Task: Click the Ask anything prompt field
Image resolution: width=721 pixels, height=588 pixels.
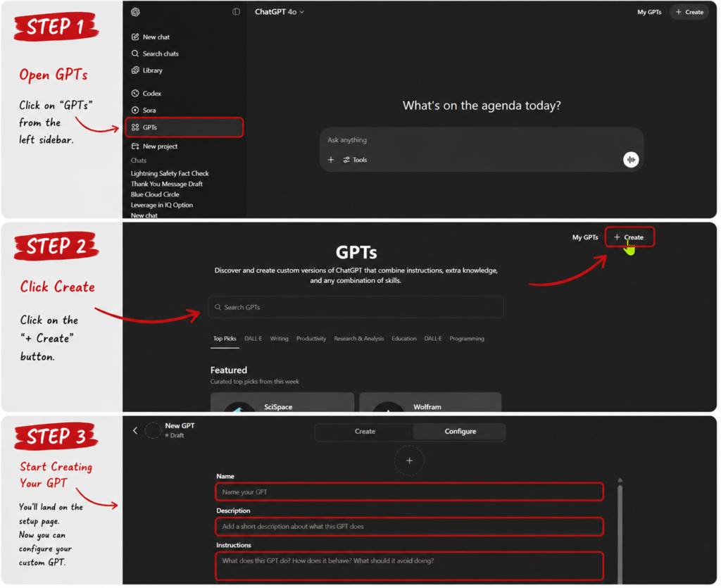Action: pyautogui.click(x=481, y=139)
